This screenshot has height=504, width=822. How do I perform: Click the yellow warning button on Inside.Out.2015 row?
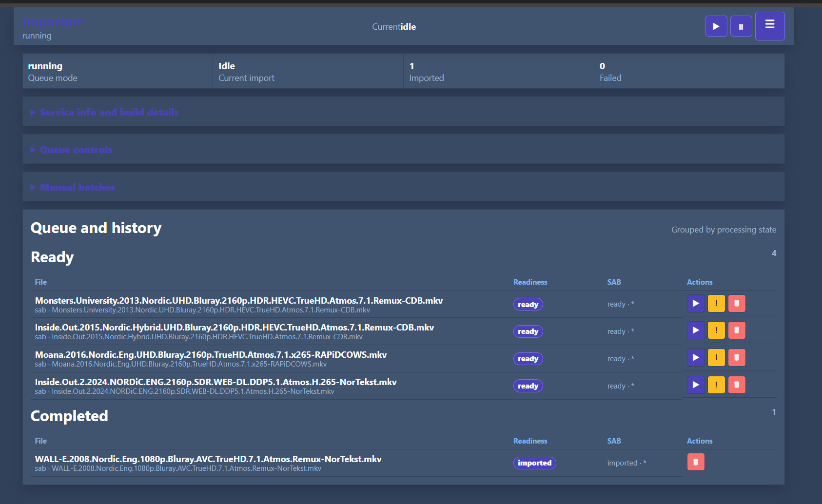point(716,330)
